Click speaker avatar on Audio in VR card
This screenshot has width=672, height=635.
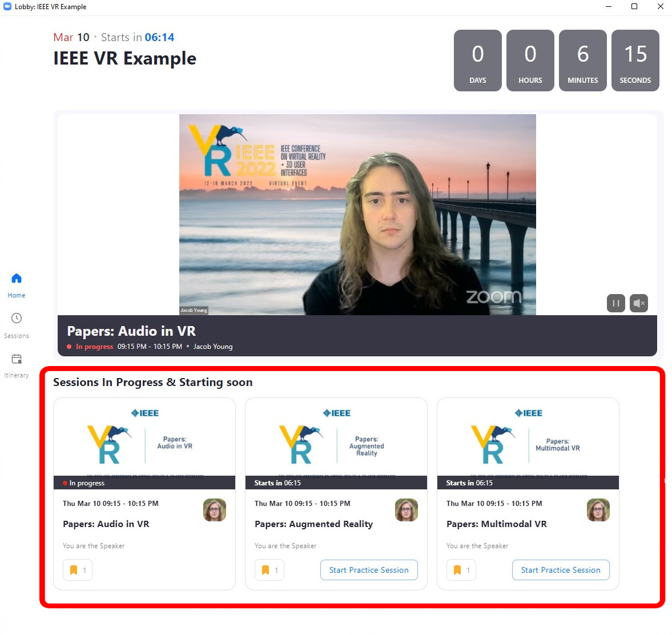(214, 510)
